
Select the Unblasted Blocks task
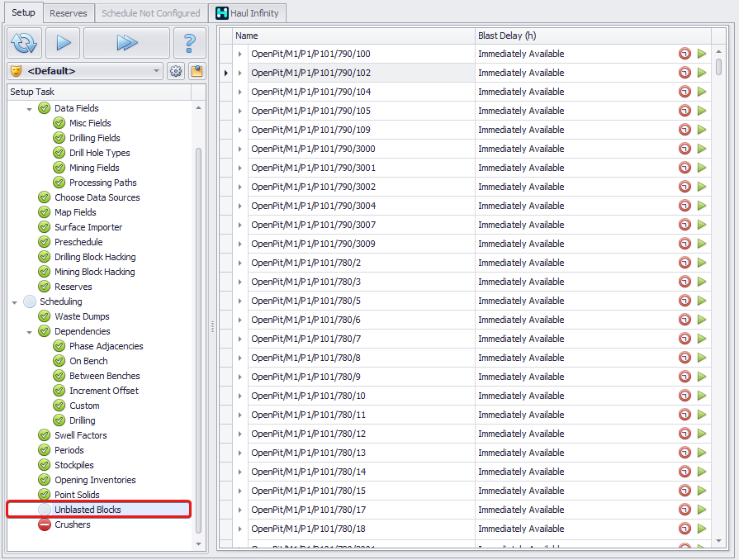[99, 510]
